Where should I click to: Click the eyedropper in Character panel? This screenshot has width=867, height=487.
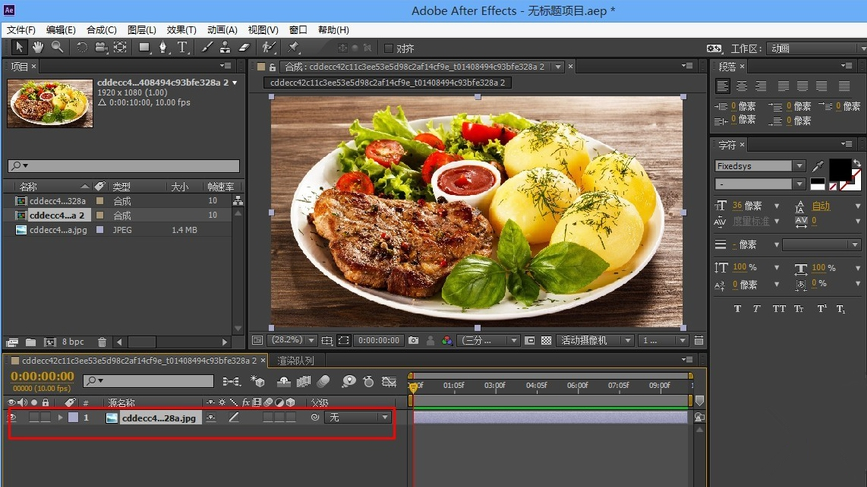tap(818, 166)
